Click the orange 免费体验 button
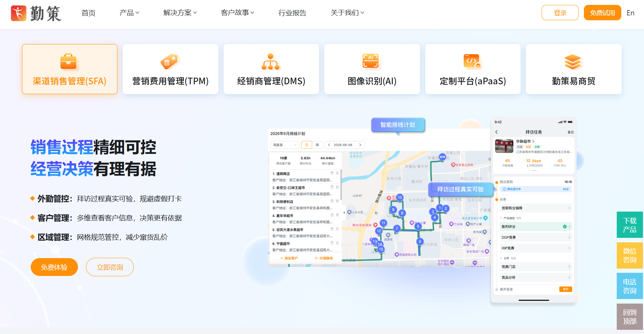 coord(54,267)
